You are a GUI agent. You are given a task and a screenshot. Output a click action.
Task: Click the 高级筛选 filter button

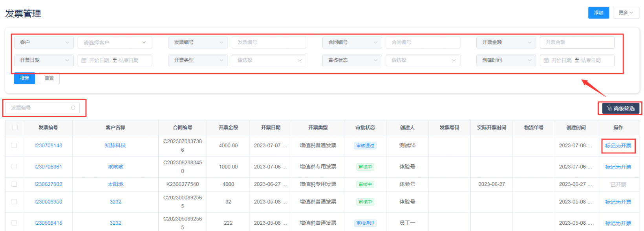[x=620, y=109]
